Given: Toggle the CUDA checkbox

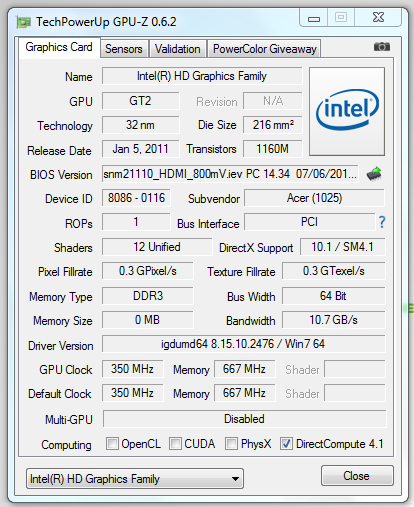Looking at the screenshot, I should [175, 444].
